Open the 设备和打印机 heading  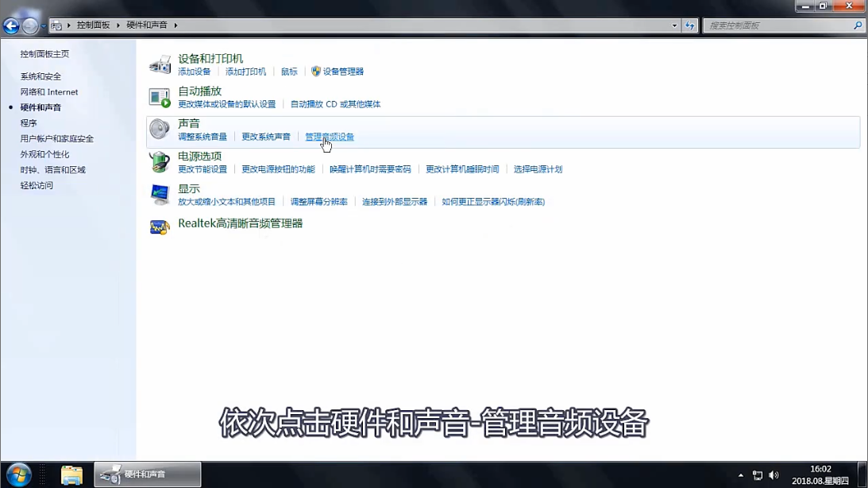pyautogui.click(x=210, y=58)
